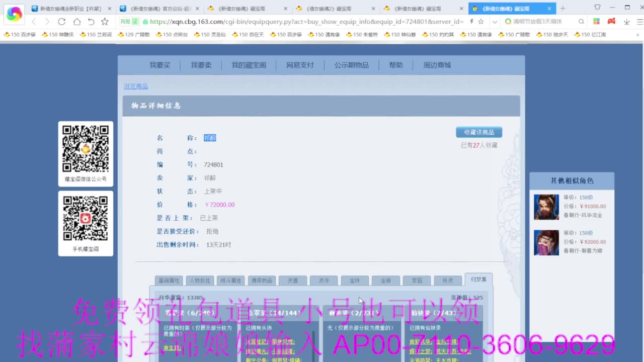The image size is (644, 362).
Task: Switch to the 《倩女幽魂2》藏宝阁 tab
Action: (335, 9)
